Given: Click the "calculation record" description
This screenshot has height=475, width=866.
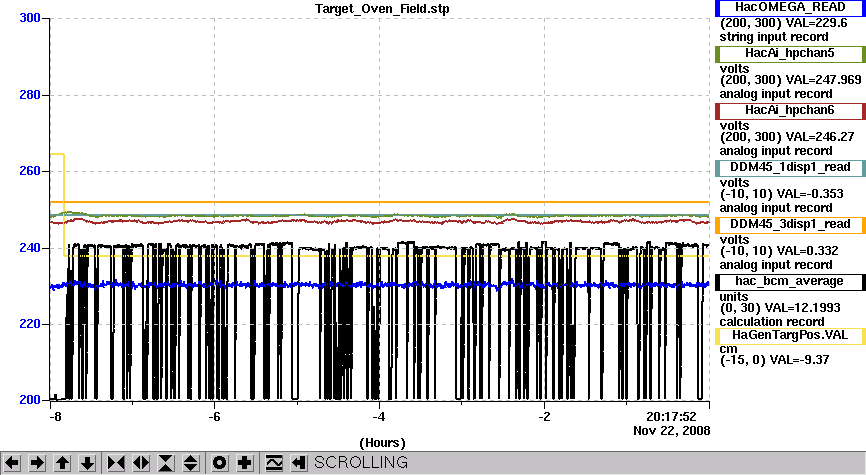Looking at the screenshot, I should [x=772, y=322].
